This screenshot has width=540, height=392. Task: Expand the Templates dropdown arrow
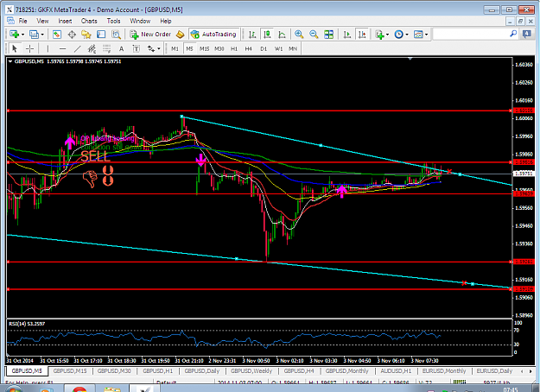[426, 35]
